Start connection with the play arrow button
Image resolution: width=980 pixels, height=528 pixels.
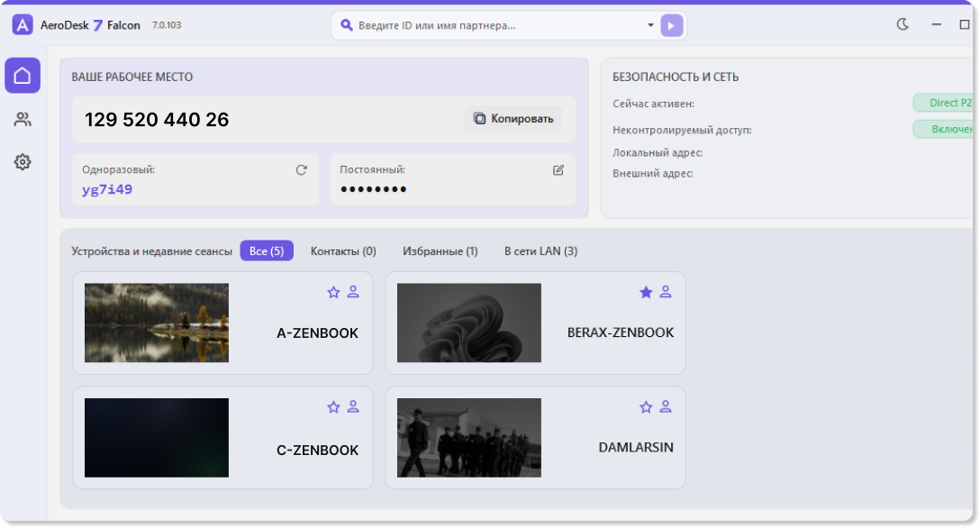pyautogui.click(x=672, y=25)
